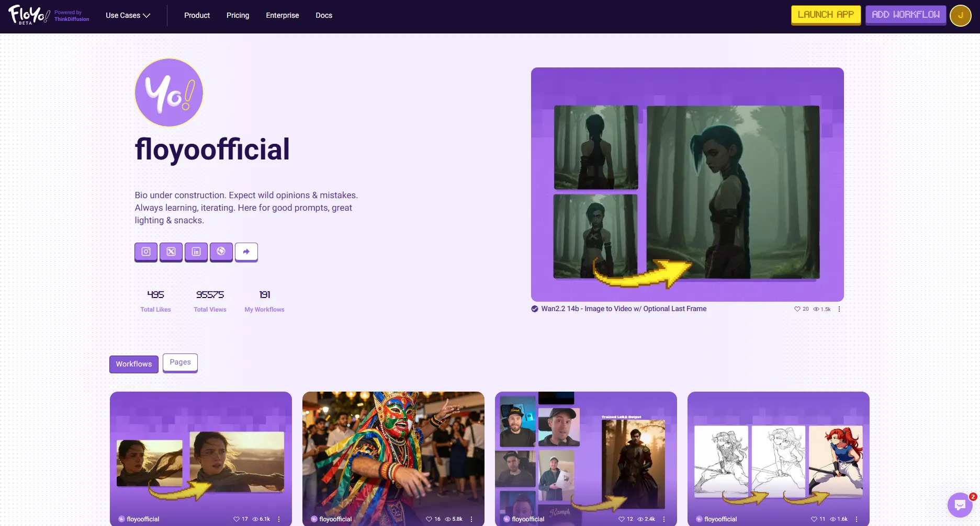Open the LinkedIn profile icon

[196, 251]
